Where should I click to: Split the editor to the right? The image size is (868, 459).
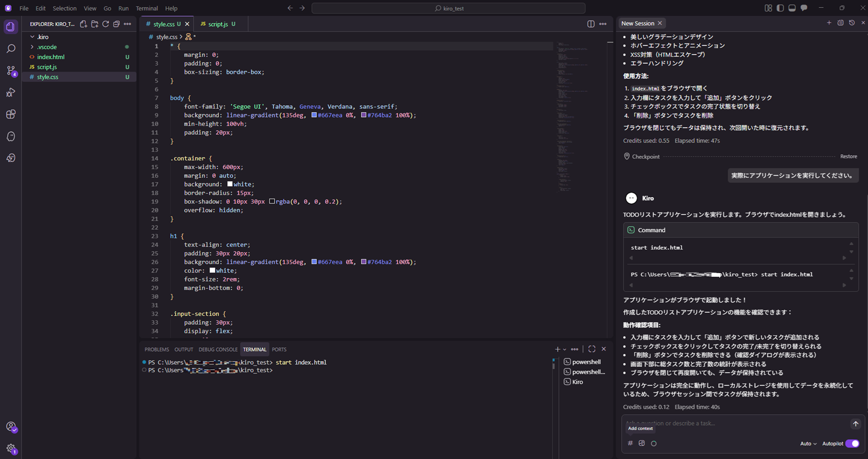pos(590,24)
